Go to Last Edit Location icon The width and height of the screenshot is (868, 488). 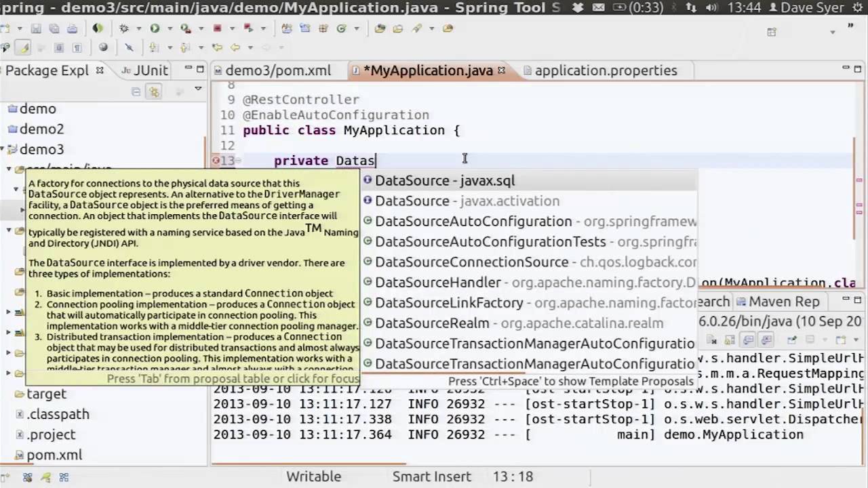(217, 47)
